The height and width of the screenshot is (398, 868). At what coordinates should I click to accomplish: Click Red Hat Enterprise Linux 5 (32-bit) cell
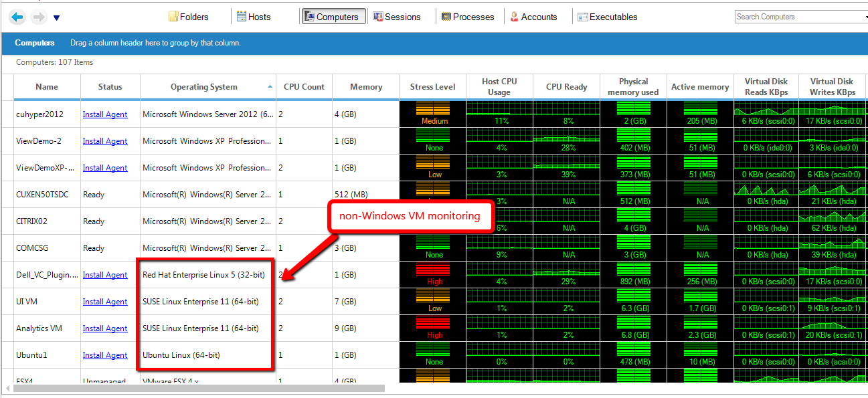pos(208,275)
